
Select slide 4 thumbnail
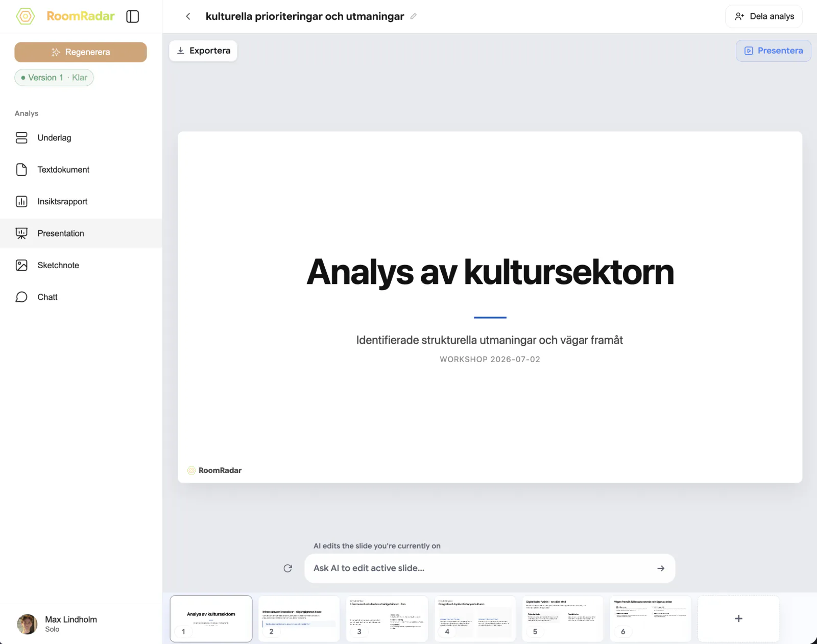coord(475,618)
